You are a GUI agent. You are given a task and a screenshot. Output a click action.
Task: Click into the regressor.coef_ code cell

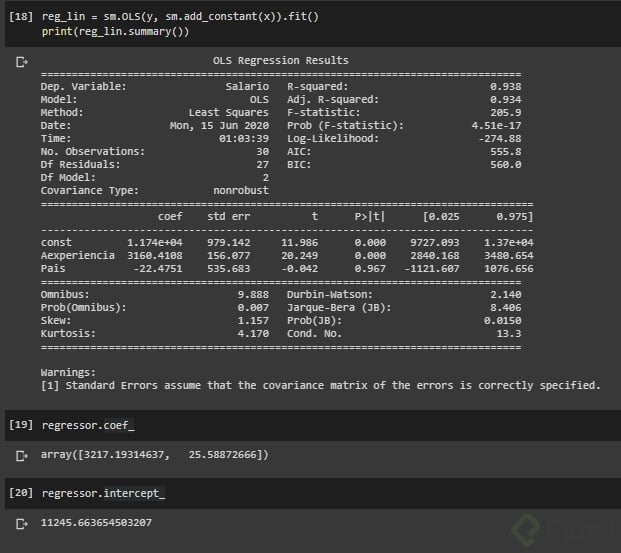(x=88, y=425)
